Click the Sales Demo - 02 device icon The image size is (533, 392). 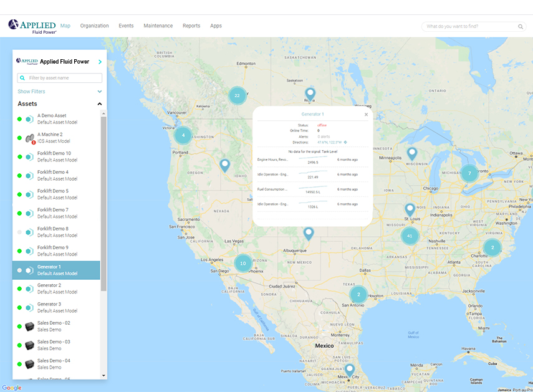point(30,327)
